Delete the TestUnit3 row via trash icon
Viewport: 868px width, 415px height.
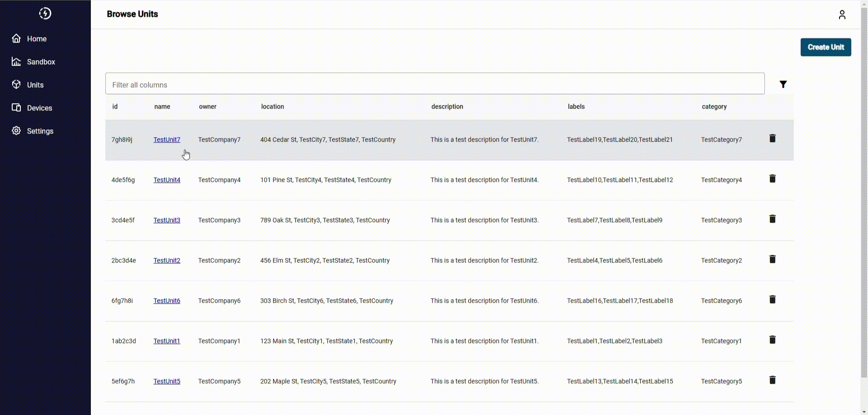773,219
